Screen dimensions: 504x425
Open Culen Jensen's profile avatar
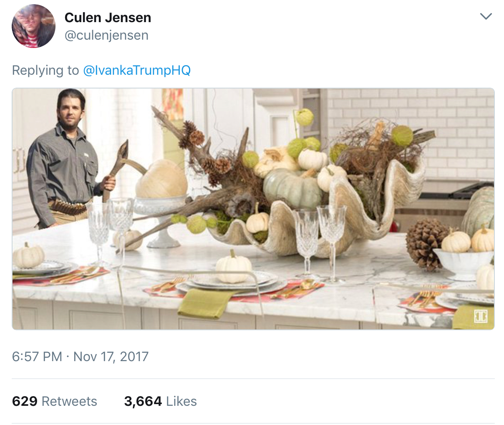[33, 26]
